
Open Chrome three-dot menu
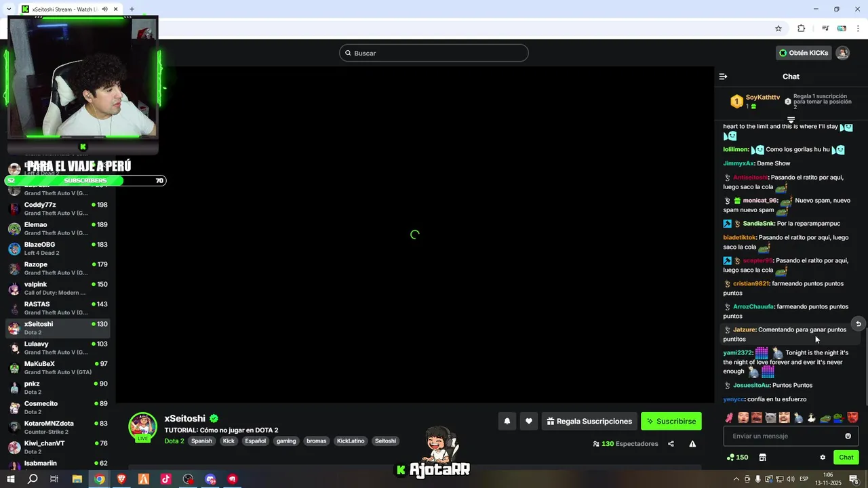pos(858,28)
